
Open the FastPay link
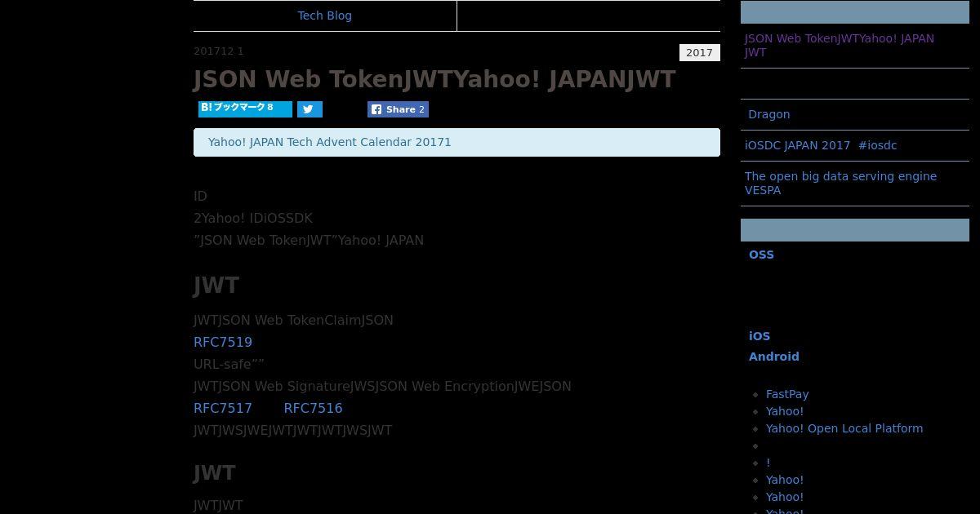point(787,394)
